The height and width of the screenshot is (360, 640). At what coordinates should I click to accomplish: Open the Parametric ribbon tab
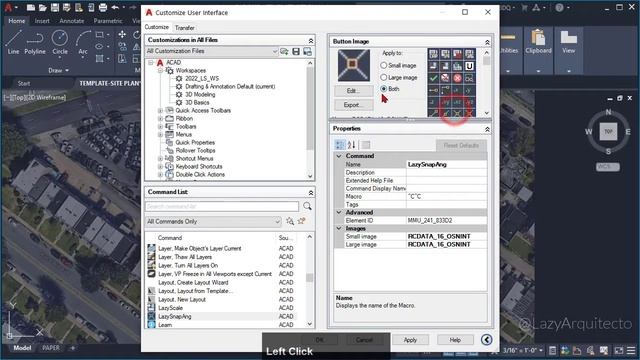108,21
